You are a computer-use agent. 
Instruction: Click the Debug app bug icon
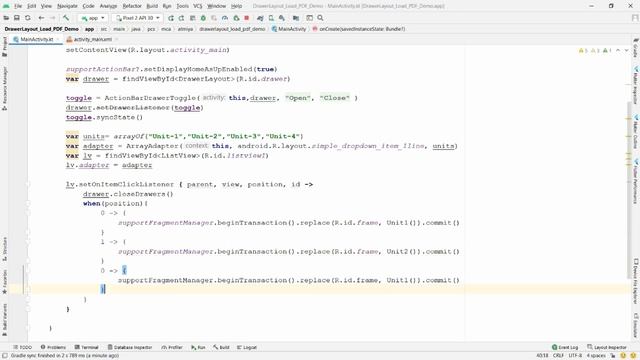(203, 18)
